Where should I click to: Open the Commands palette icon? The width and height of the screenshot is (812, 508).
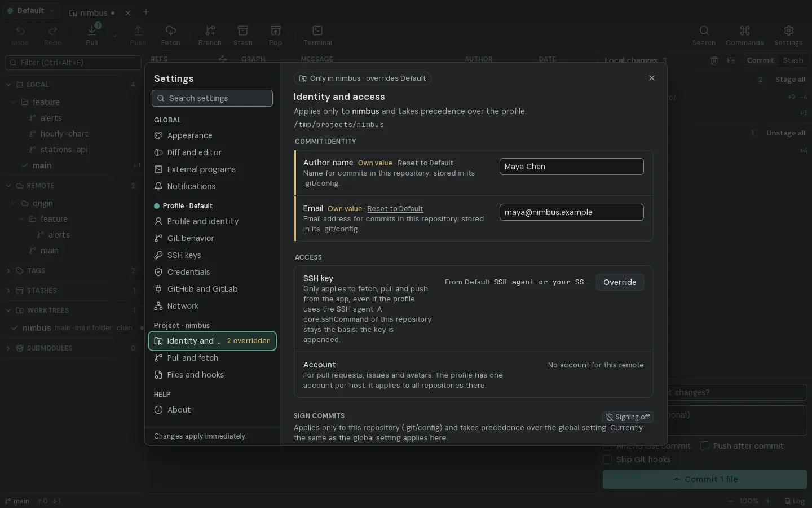click(x=745, y=36)
